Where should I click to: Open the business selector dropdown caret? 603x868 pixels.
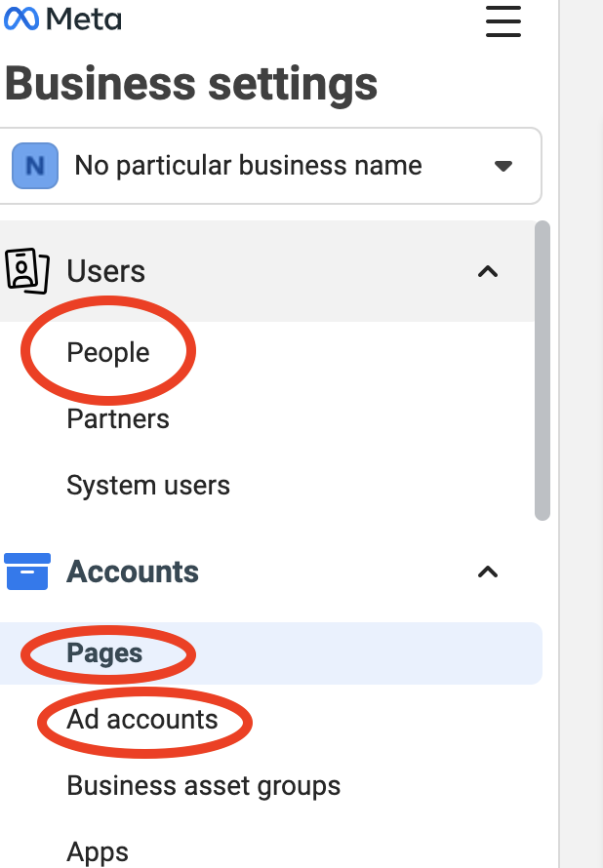pyautogui.click(x=503, y=167)
